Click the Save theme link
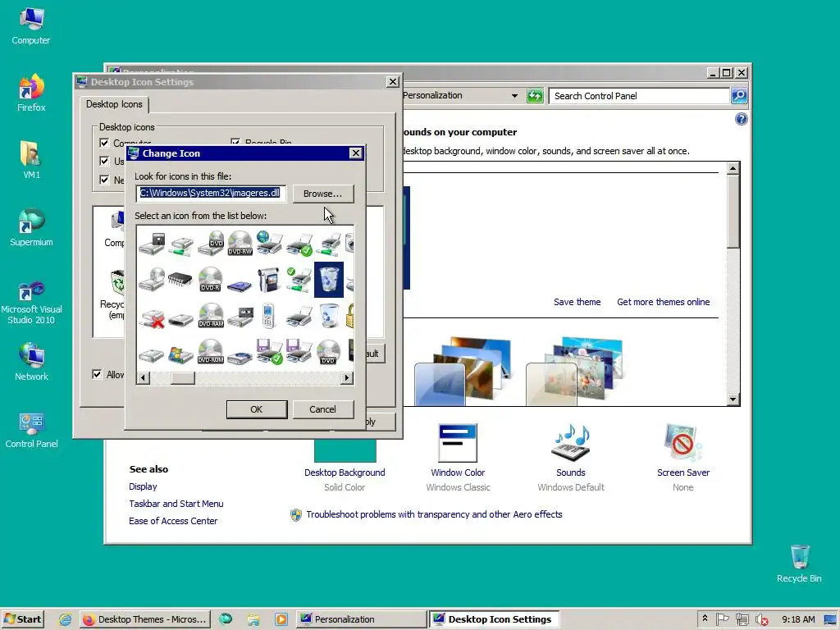 pyautogui.click(x=577, y=302)
